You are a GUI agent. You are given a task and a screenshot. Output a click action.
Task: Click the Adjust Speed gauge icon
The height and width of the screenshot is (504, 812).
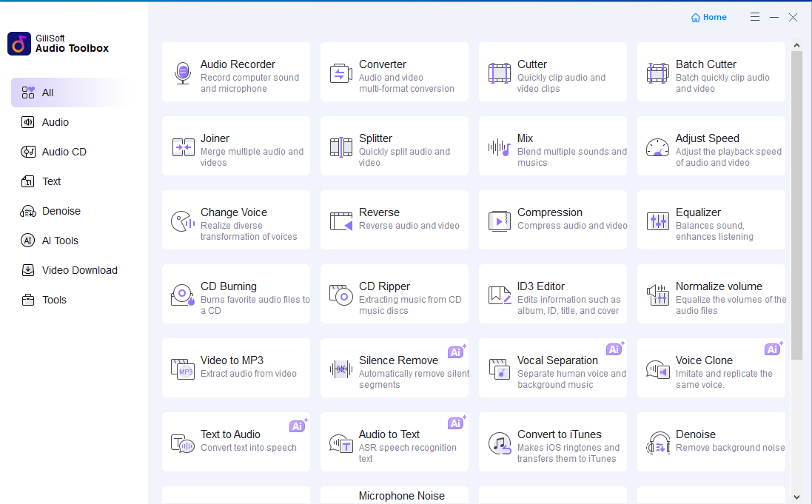coord(658,147)
